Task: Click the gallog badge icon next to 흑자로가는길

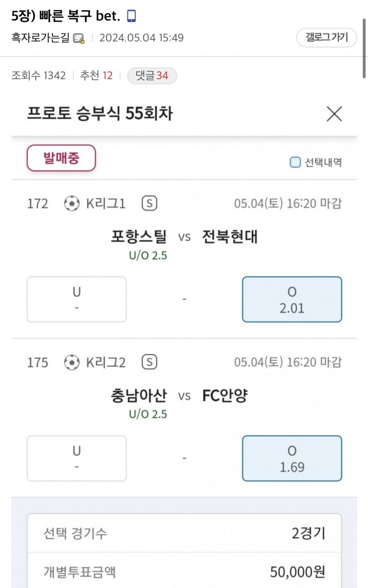Action: pyautogui.click(x=79, y=38)
